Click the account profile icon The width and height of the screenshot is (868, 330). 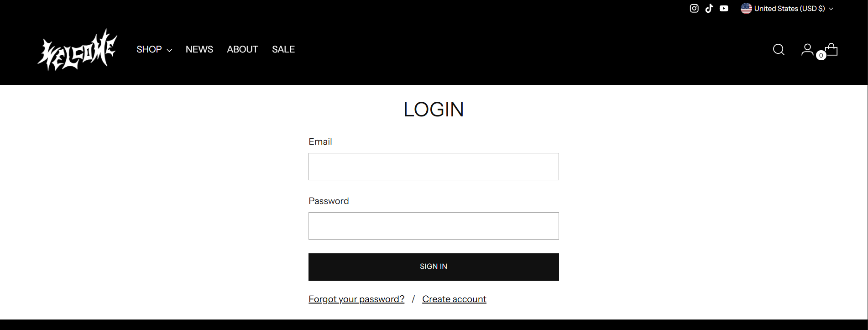807,49
